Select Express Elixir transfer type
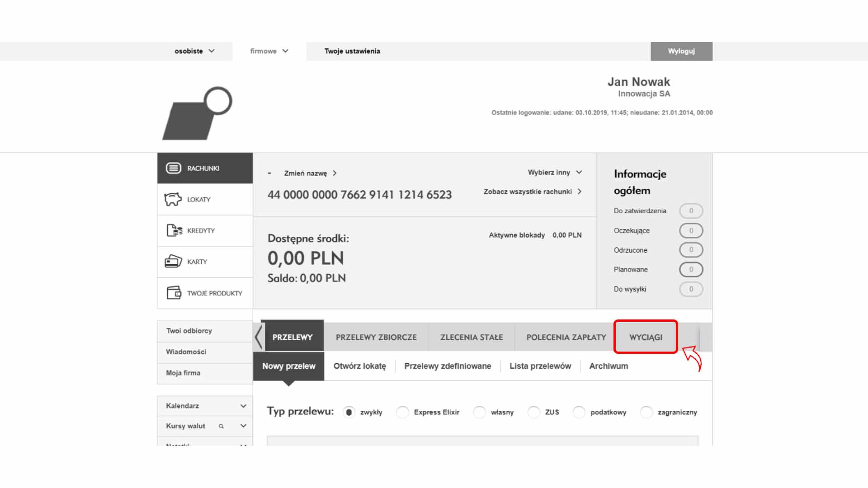This screenshot has height=488, width=868. pyautogui.click(x=402, y=412)
